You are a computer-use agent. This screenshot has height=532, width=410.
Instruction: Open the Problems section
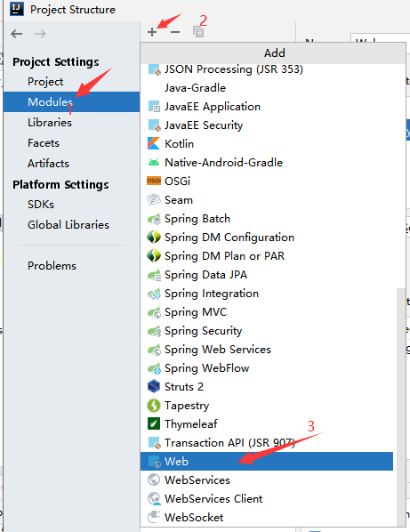[x=71, y=266]
